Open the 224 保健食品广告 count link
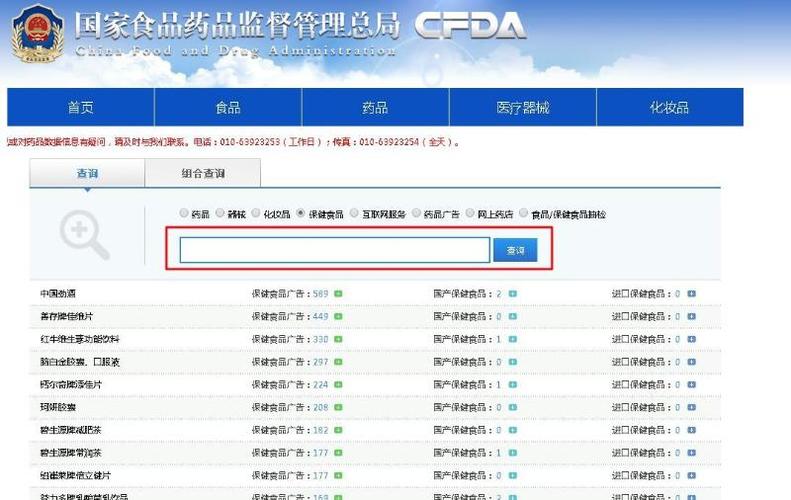This screenshot has width=791, height=500. click(320, 384)
